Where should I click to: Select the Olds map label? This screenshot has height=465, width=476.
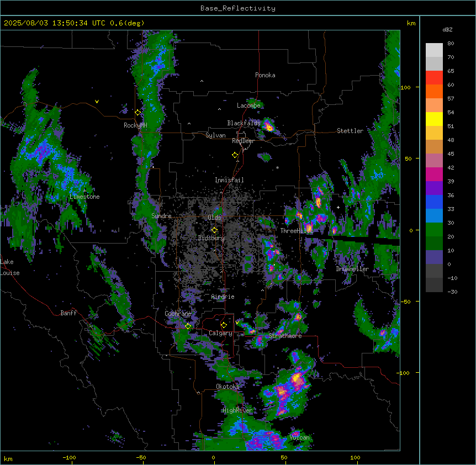click(x=214, y=218)
